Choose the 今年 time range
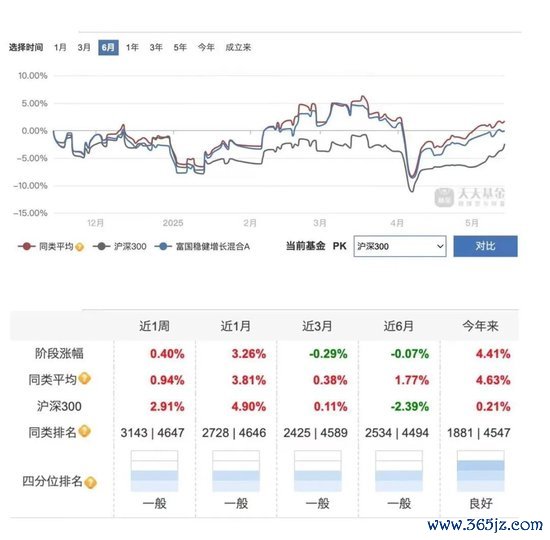This screenshot has width=550, height=540. point(206,47)
